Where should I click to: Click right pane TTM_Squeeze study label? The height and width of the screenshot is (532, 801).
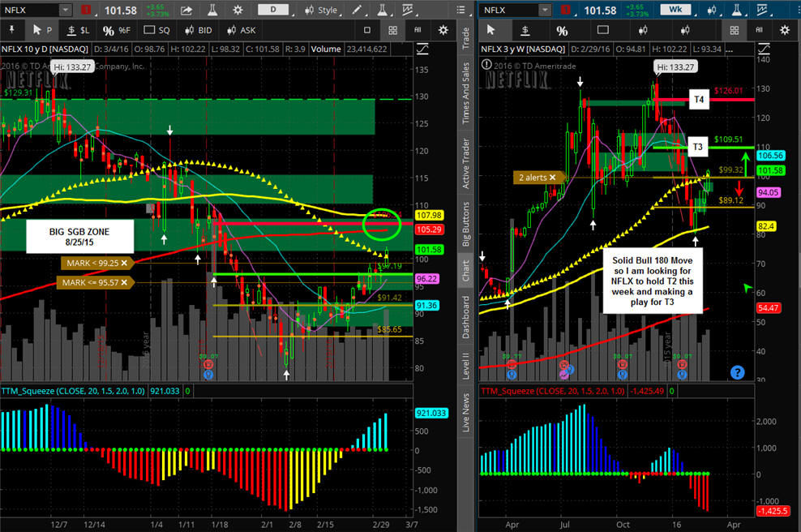click(553, 391)
